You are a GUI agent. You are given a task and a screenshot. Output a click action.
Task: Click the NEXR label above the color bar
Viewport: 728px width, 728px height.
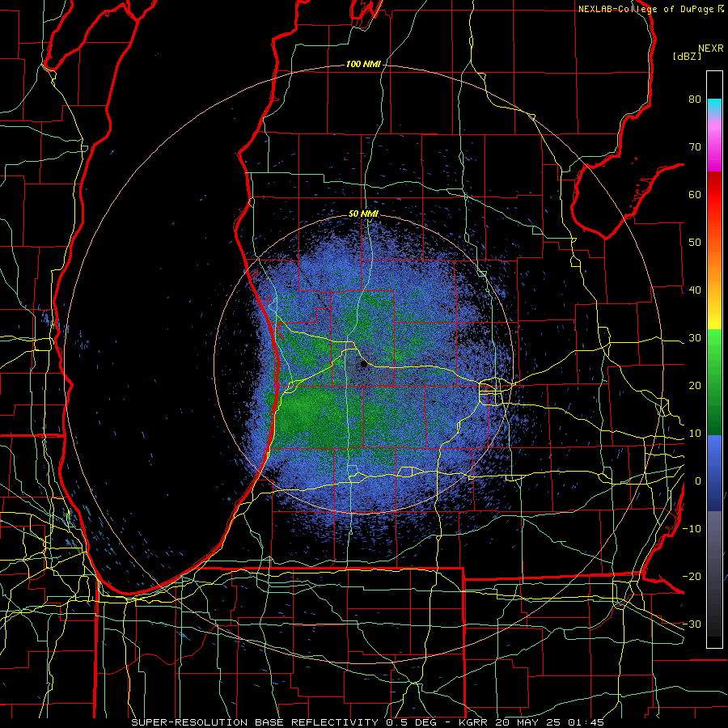click(711, 49)
